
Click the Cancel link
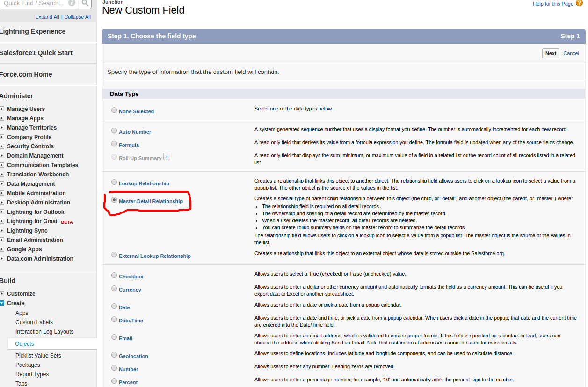[571, 53]
